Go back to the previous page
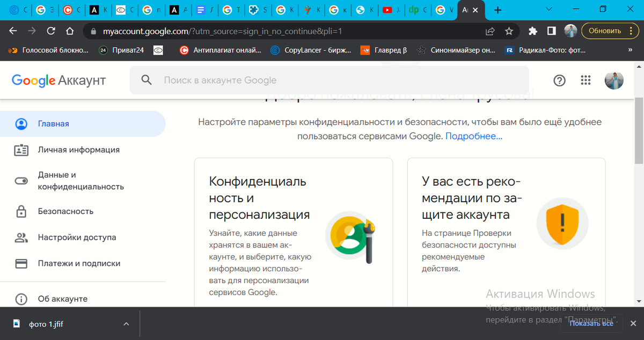The width and height of the screenshot is (644, 340). coord(14,31)
